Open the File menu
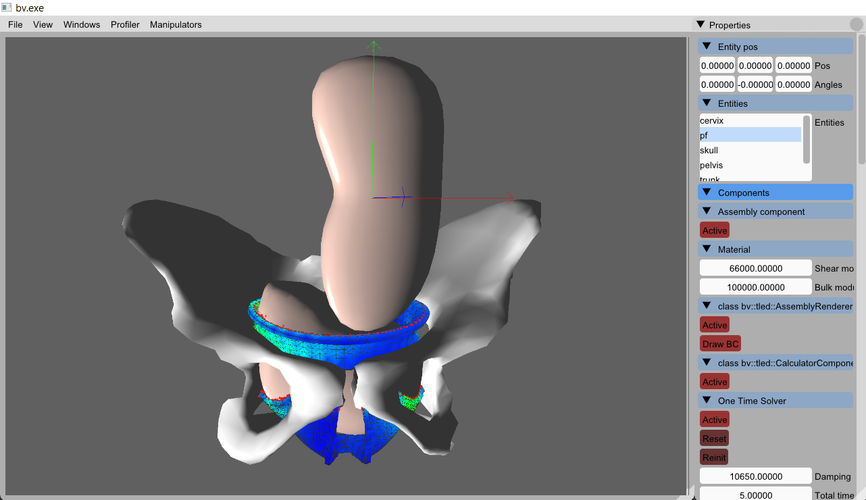This screenshot has height=500, width=866. [x=15, y=24]
